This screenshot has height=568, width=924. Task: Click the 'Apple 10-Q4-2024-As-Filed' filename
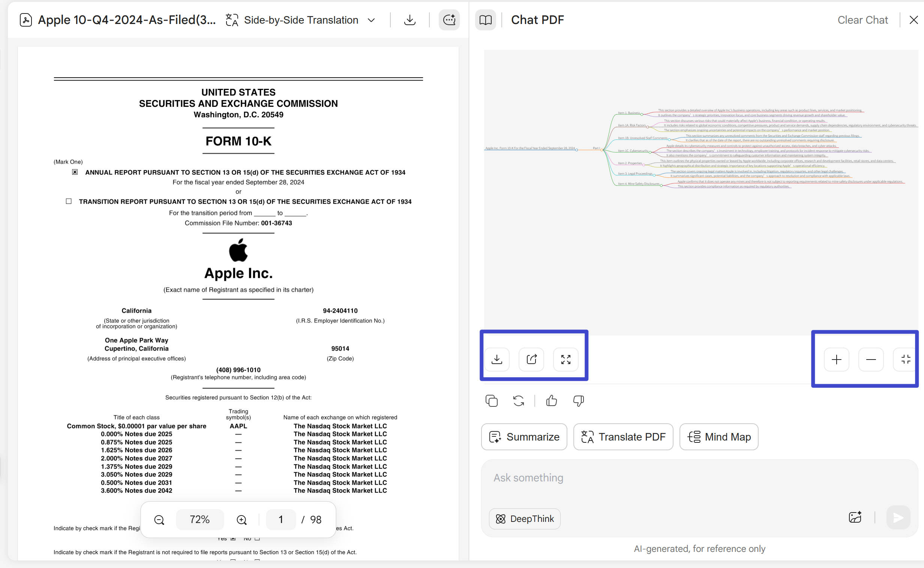click(127, 20)
